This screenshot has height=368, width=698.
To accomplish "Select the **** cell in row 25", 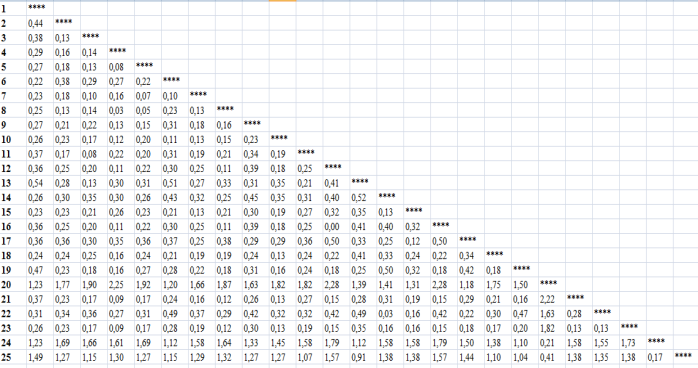I will tap(686, 358).
